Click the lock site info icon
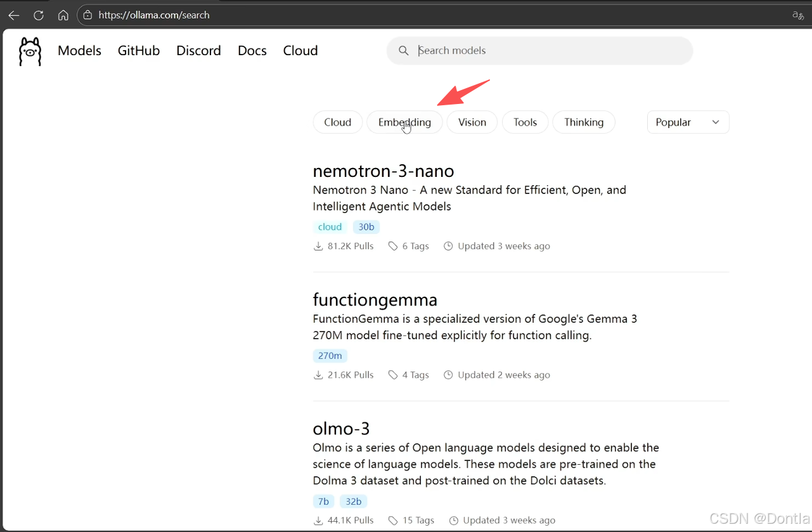This screenshot has height=532, width=812. click(88, 15)
